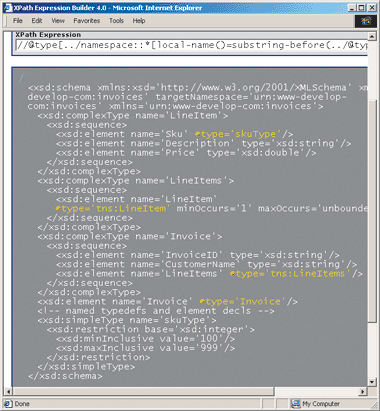Click the maxInclusive value='999' line
The image size is (380, 411).
(145, 348)
